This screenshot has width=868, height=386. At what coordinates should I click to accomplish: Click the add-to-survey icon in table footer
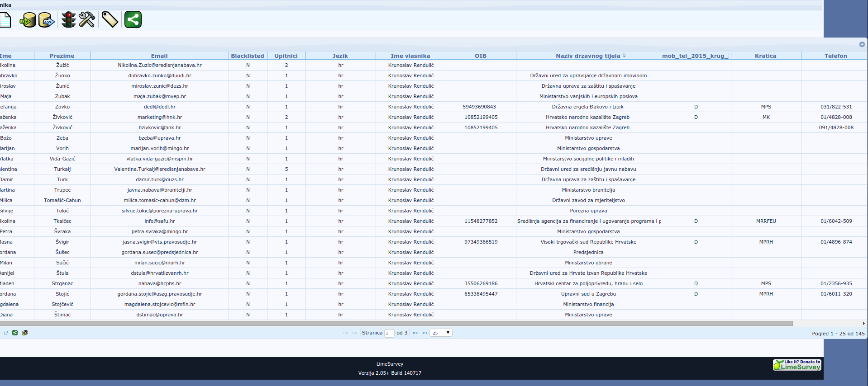(x=25, y=333)
